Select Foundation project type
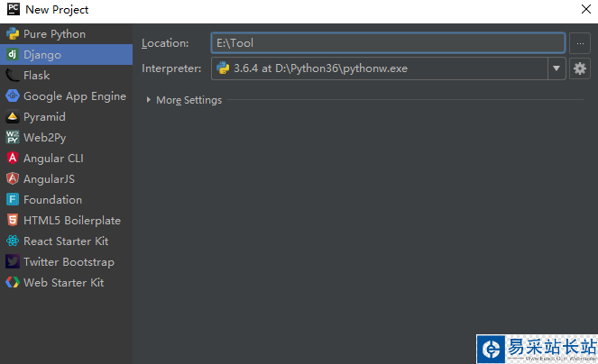Image resolution: width=598 pixels, height=364 pixels. 67,199
